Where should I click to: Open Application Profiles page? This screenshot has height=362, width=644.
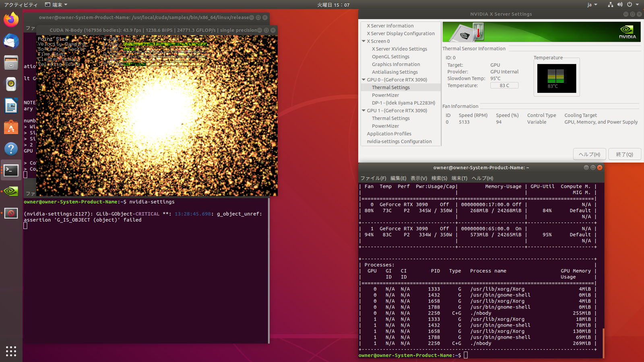389,134
